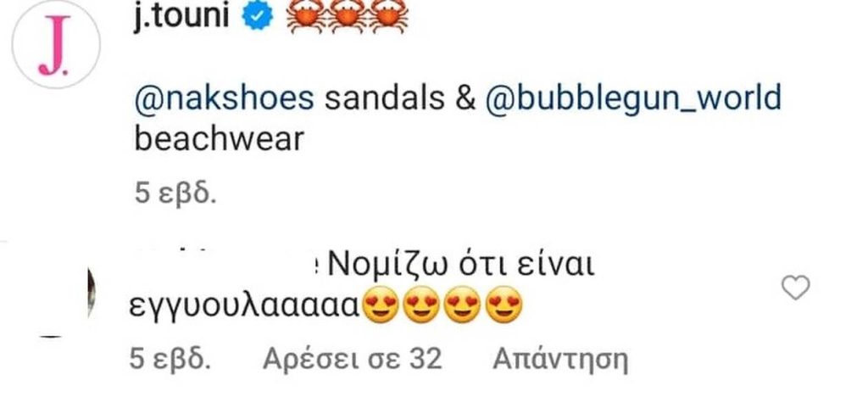Image resolution: width=868 pixels, height=414 pixels.
Task: Open the @nakshoes mention
Action: [x=224, y=98]
